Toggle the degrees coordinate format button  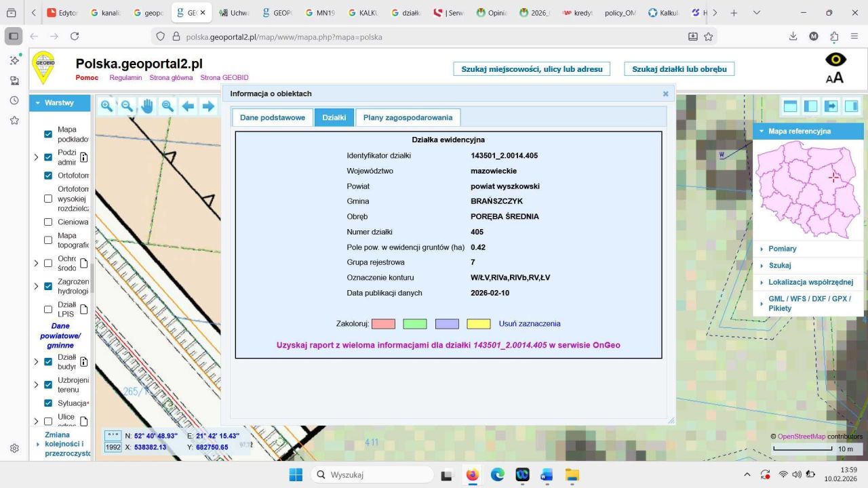tap(113, 436)
